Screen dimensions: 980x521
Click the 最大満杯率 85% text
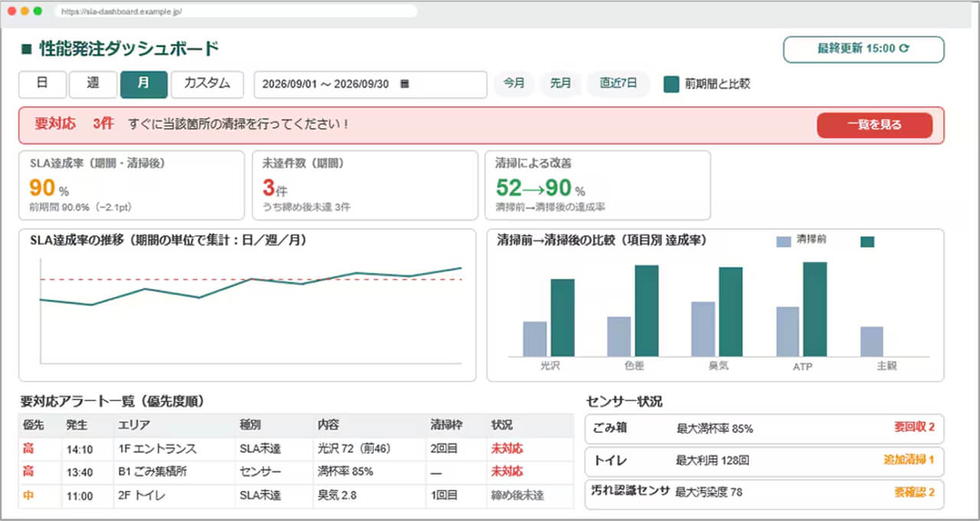point(714,428)
